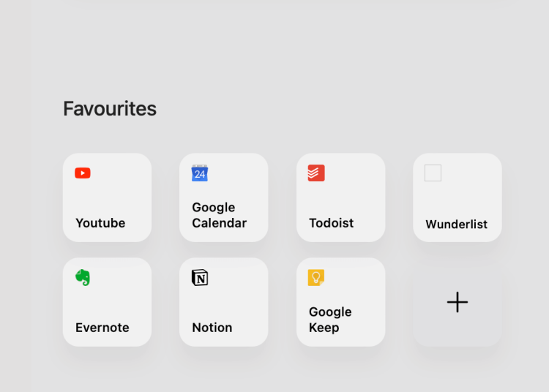
Task: Click the plus icon to add favourite
Action: coord(457,302)
